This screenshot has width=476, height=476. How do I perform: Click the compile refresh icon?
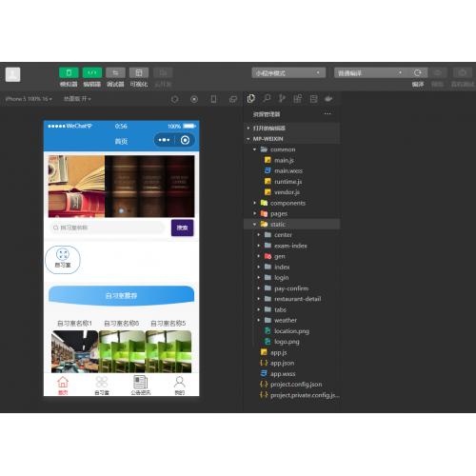coord(418,73)
